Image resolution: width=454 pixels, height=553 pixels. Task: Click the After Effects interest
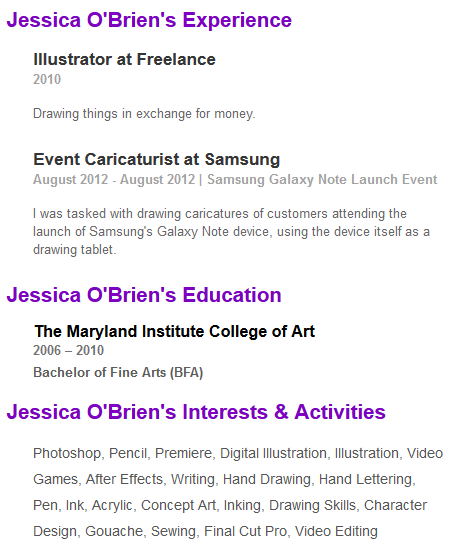[x=124, y=480]
